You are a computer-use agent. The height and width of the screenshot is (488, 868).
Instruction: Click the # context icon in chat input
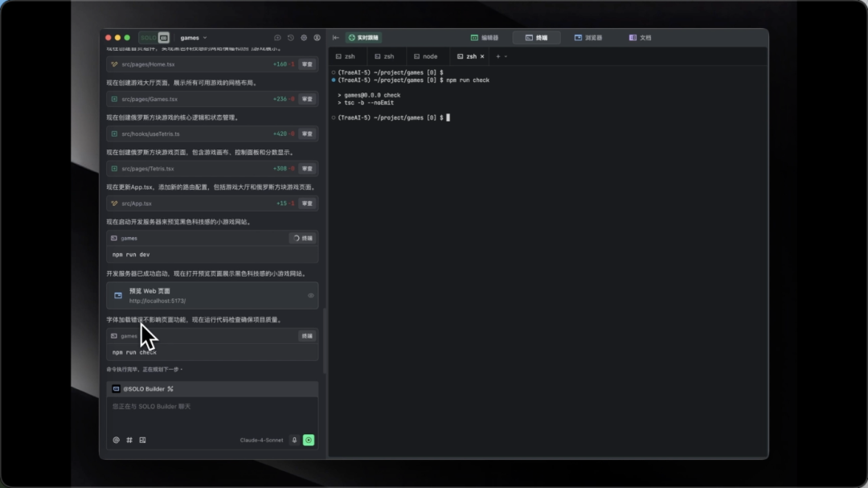click(x=129, y=440)
